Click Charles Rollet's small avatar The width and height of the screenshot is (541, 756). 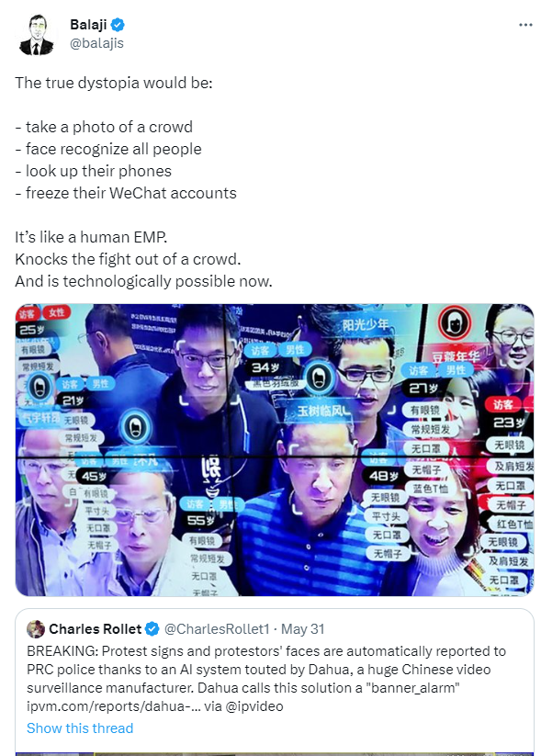(36, 628)
